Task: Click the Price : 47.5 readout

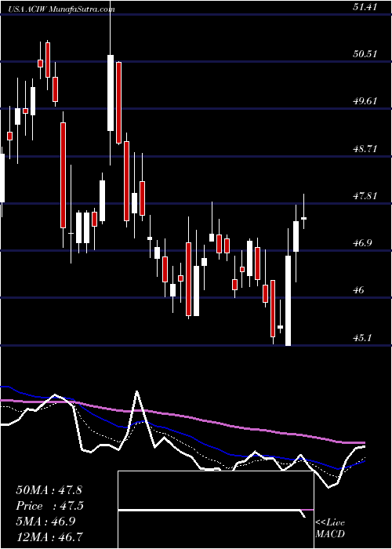Action: point(50,506)
